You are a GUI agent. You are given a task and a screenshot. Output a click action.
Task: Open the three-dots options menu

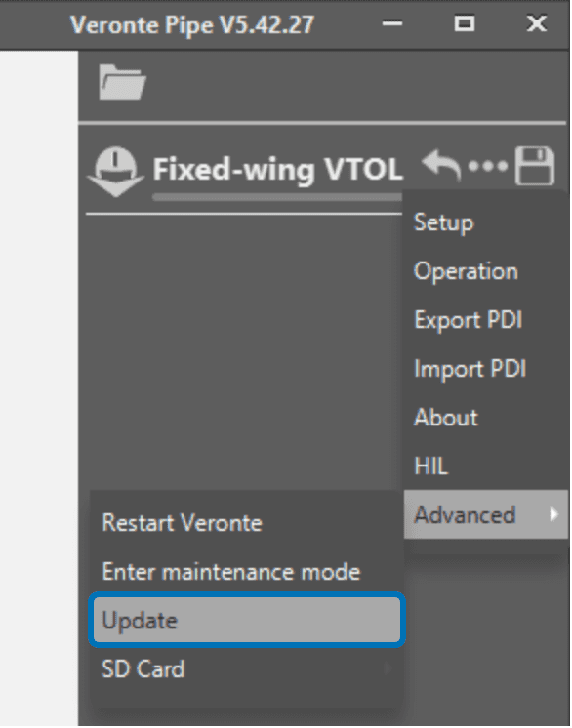click(x=487, y=166)
